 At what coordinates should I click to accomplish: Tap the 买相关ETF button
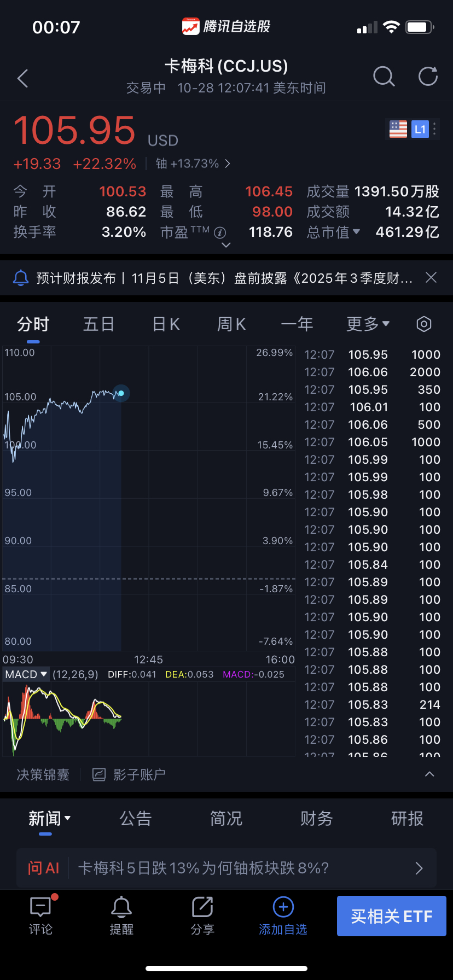tap(391, 916)
